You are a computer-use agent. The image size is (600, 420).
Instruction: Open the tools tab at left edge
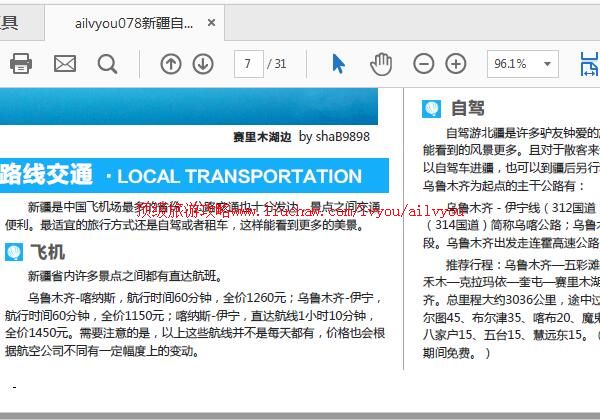pos(10,23)
